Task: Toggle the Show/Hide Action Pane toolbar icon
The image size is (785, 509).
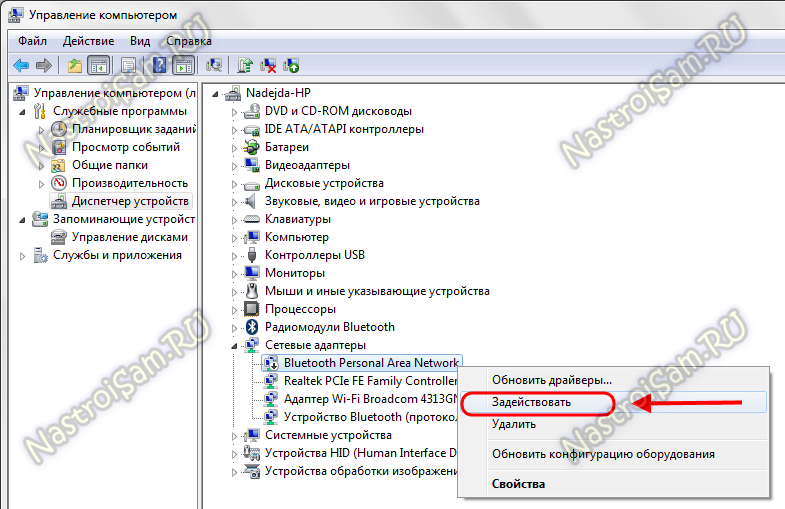Action: 183,65
